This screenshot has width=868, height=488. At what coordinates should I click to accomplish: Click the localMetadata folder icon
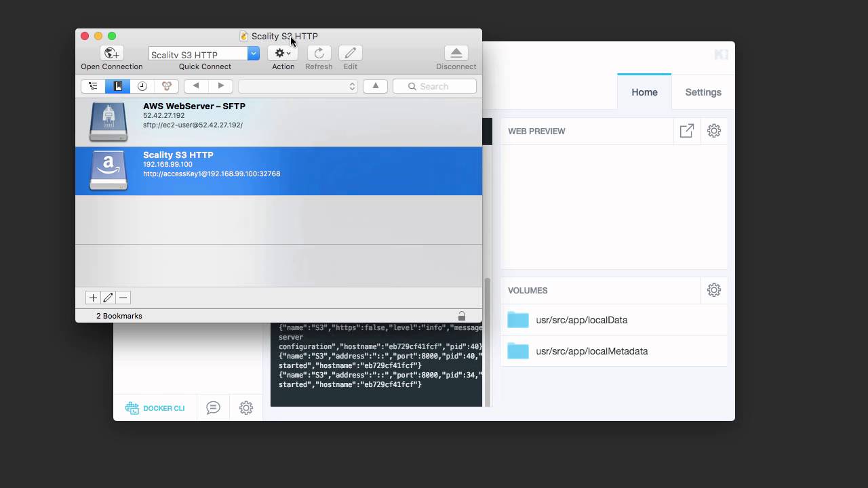point(518,351)
